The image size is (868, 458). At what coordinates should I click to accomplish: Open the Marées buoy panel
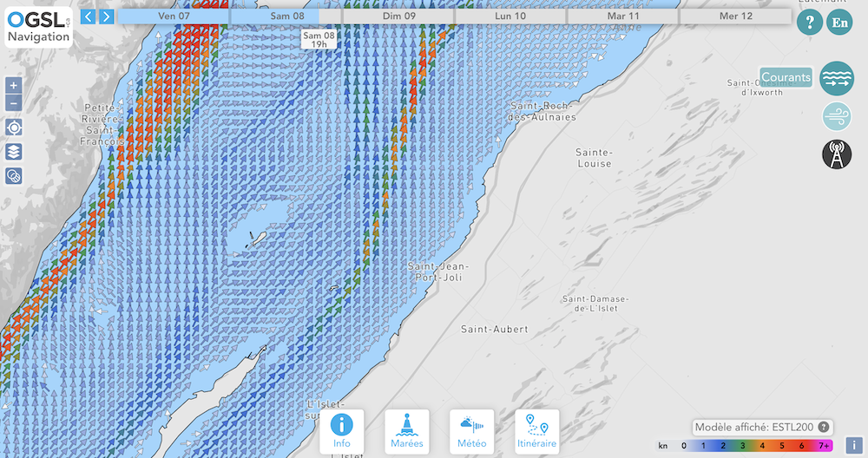pos(407,432)
